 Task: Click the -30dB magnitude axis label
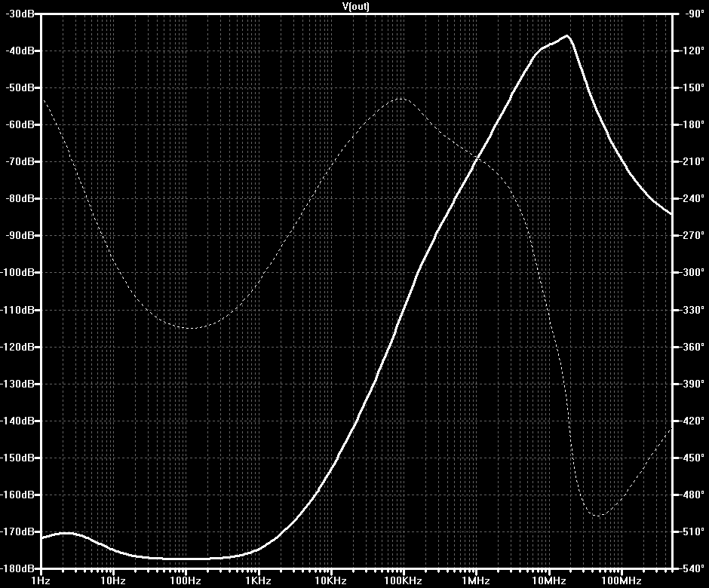(19, 14)
